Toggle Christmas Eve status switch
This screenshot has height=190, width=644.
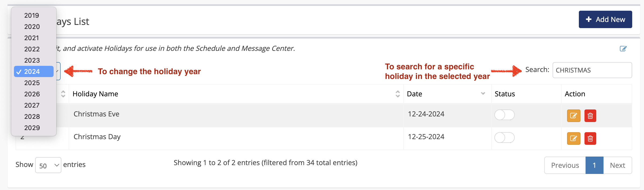coord(504,115)
